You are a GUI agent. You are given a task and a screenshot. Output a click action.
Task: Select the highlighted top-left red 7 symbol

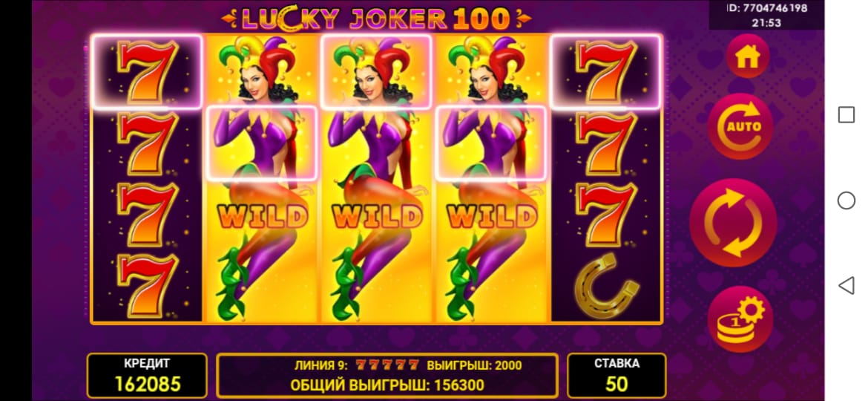[x=147, y=71]
